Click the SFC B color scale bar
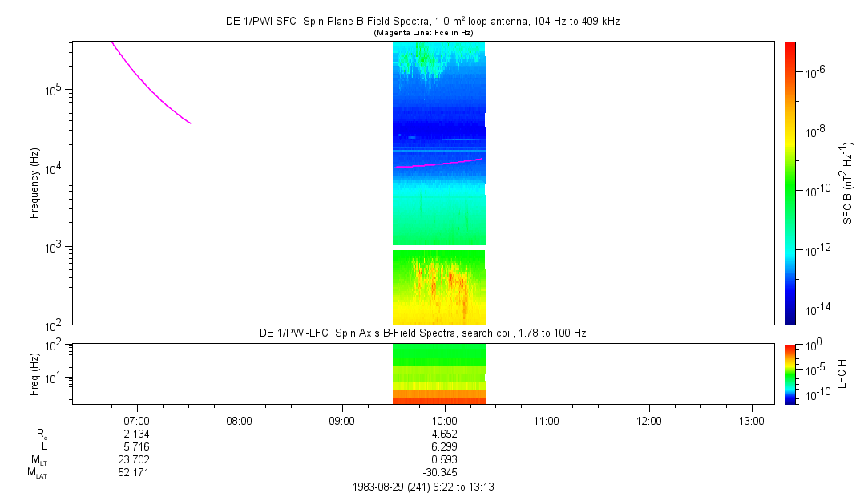Screen dimensions: 868x497 pos(790,183)
